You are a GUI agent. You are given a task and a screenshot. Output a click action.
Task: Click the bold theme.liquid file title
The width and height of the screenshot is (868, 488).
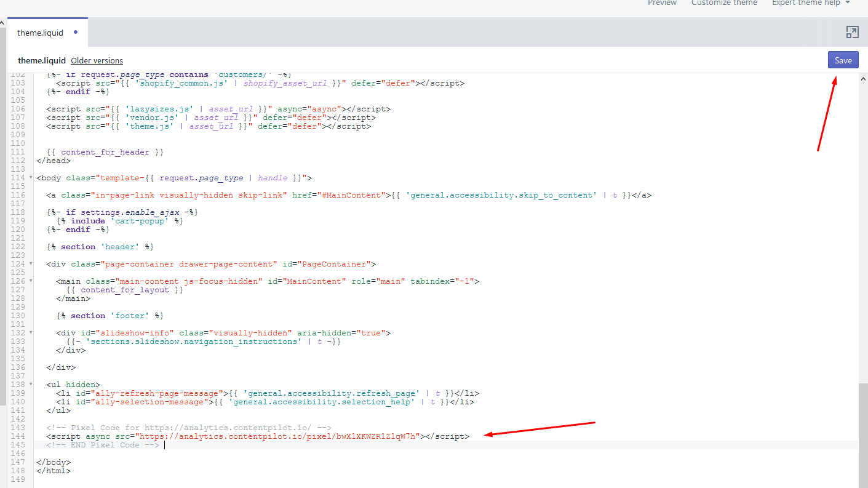click(42, 60)
